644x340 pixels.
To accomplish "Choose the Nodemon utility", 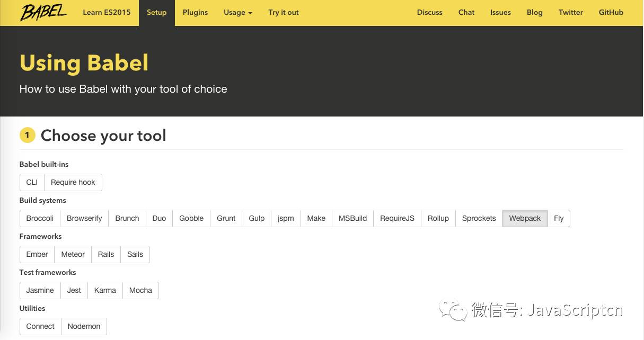I will pos(84,326).
